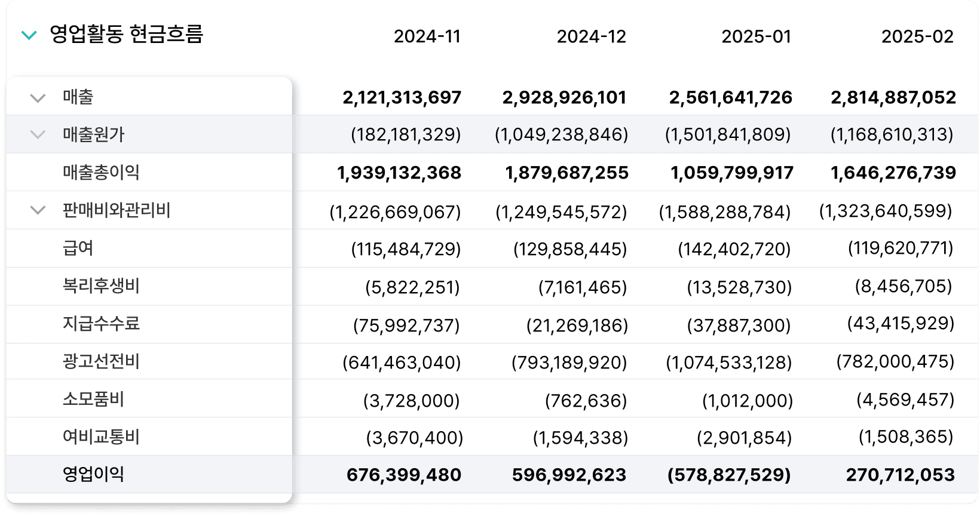
Task: Click the 매출 value 2,121,313,697
Action: 402,97
